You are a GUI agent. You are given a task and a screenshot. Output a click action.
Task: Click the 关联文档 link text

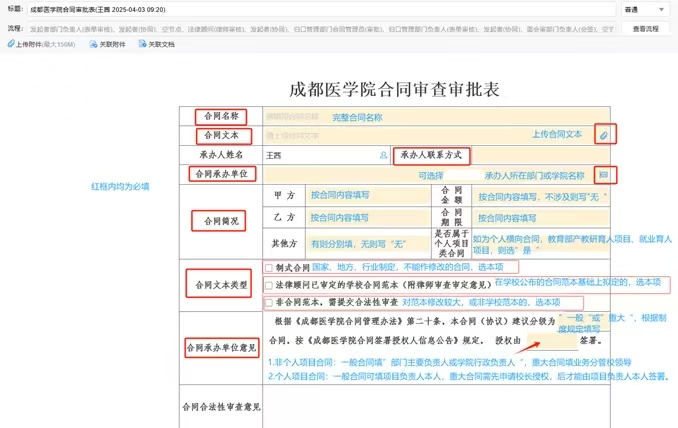(161, 45)
